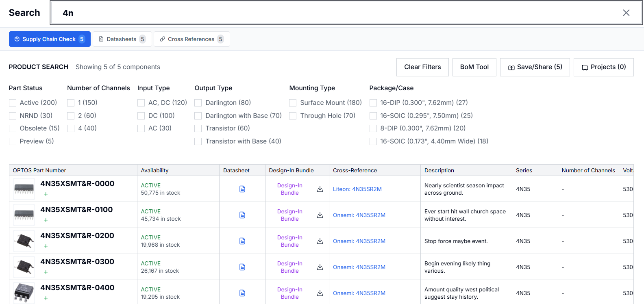
Task: Download design-in bundle for 4N35XSMT&R-0000
Action: (320, 189)
